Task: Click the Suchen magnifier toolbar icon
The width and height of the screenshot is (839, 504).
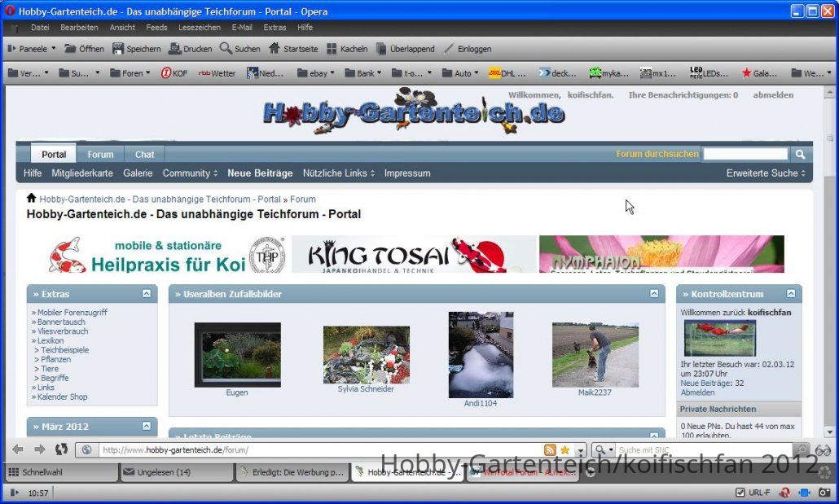Action: 226,48
